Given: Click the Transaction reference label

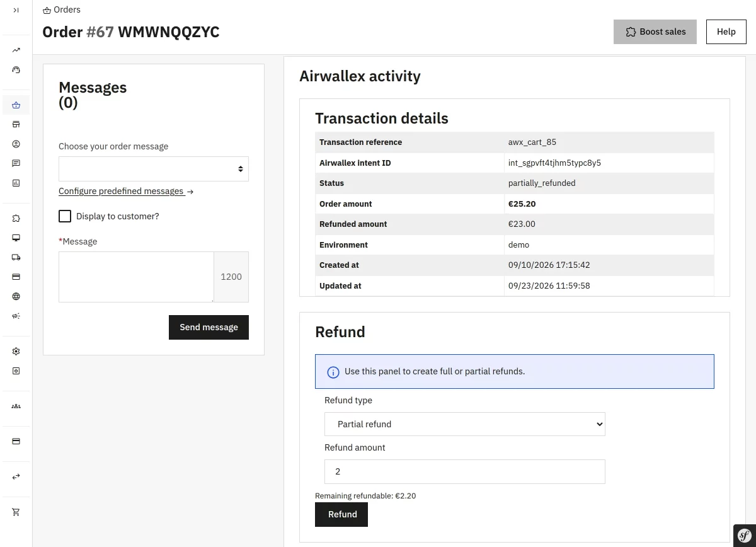Looking at the screenshot, I should point(360,142).
